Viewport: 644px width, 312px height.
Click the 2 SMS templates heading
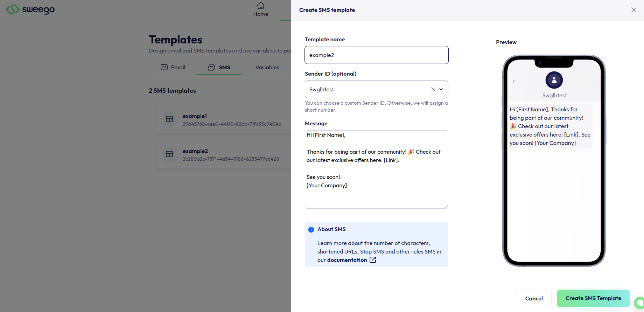[x=172, y=91]
